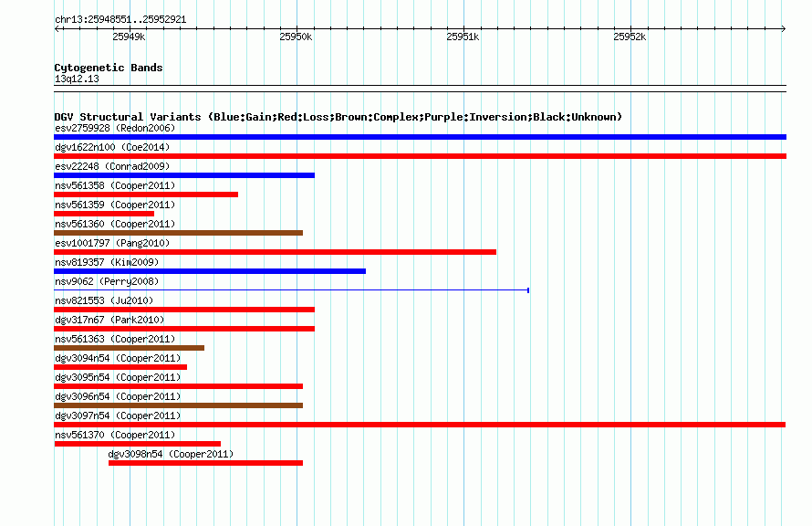Click the 25950k ruler label

296,37
